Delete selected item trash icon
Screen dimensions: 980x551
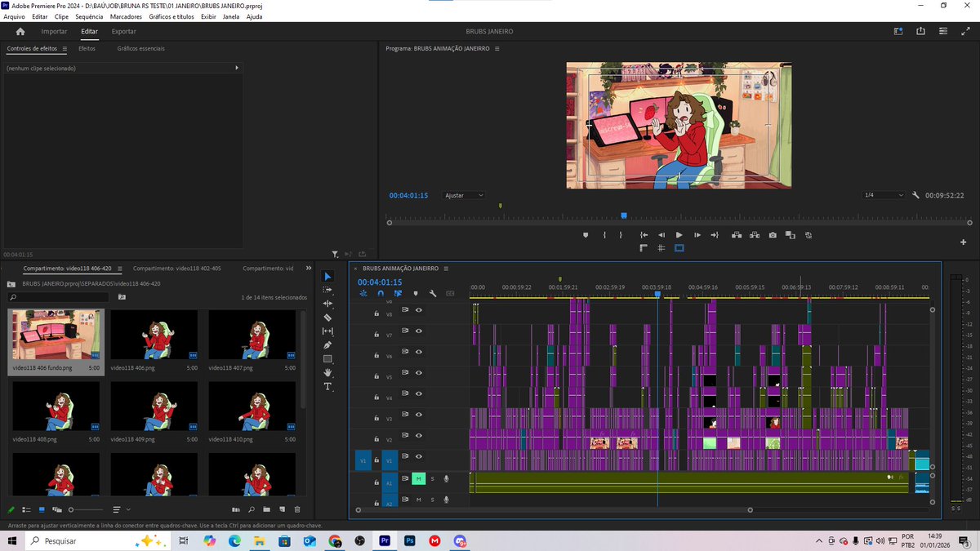tap(296, 509)
